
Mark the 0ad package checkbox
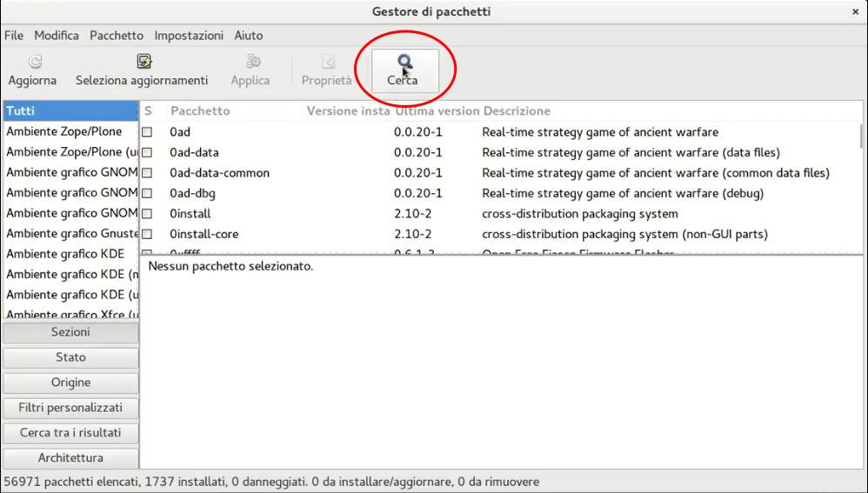coord(147,132)
